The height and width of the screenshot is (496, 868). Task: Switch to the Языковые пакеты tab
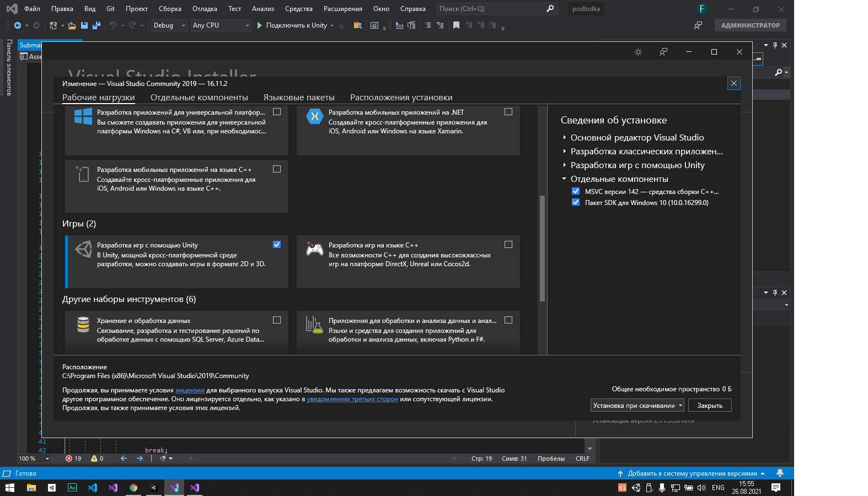coord(299,98)
